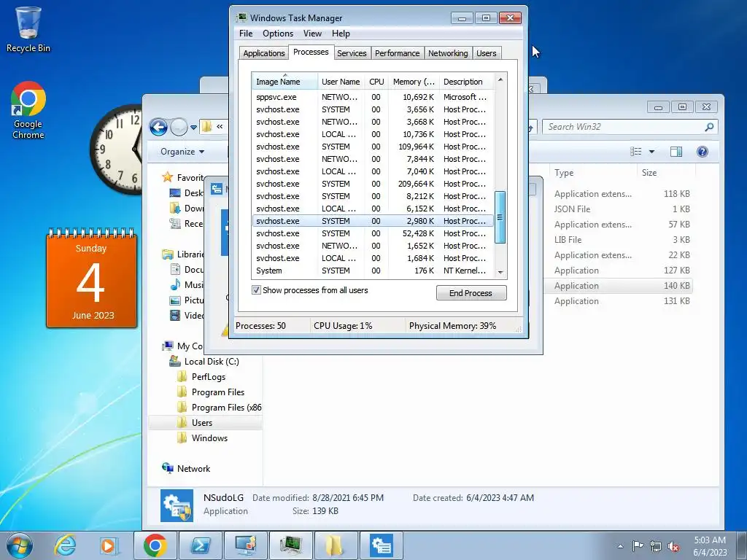Toggle Show processes from all users
The width and height of the screenshot is (747, 560).
(x=256, y=290)
